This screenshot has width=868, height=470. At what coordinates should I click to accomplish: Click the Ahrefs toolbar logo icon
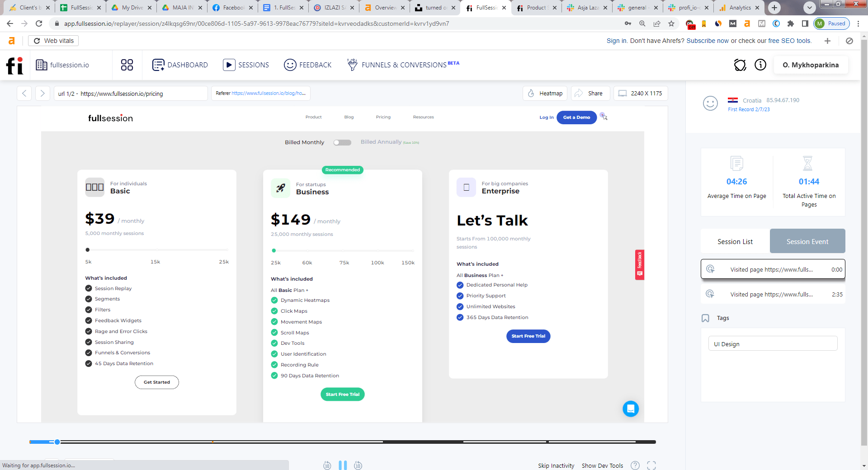[x=12, y=41]
